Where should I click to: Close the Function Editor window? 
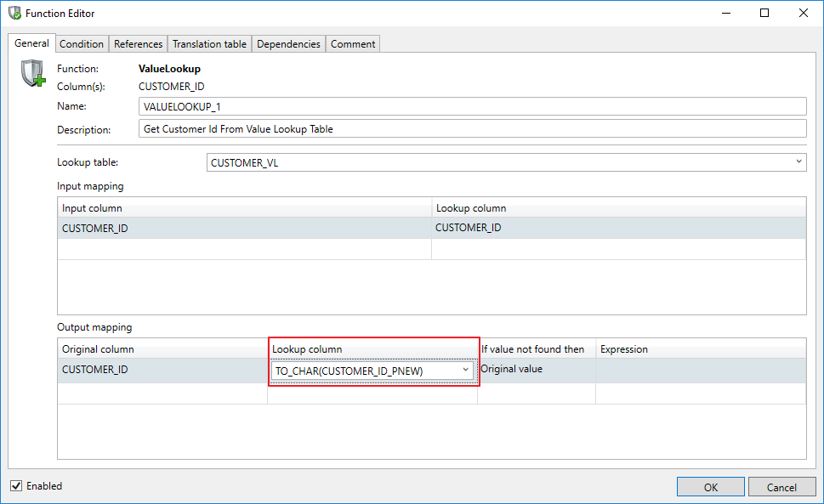click(x=803, y=13)
